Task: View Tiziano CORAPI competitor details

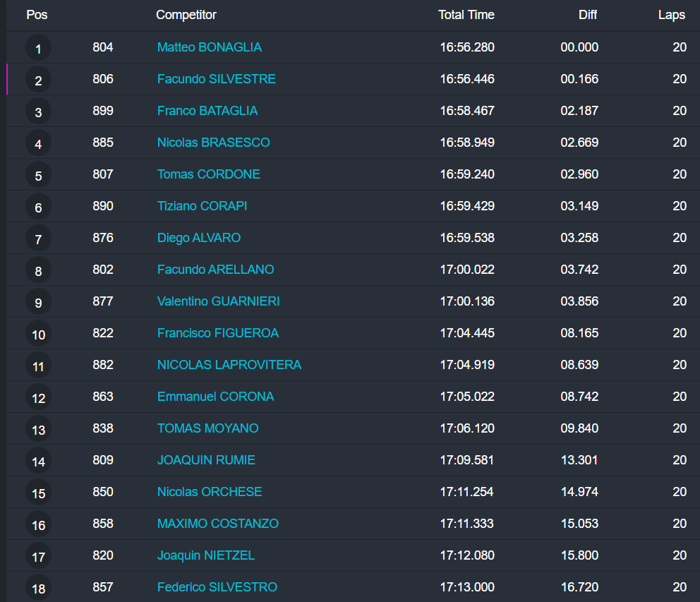Action: point(202,206)
